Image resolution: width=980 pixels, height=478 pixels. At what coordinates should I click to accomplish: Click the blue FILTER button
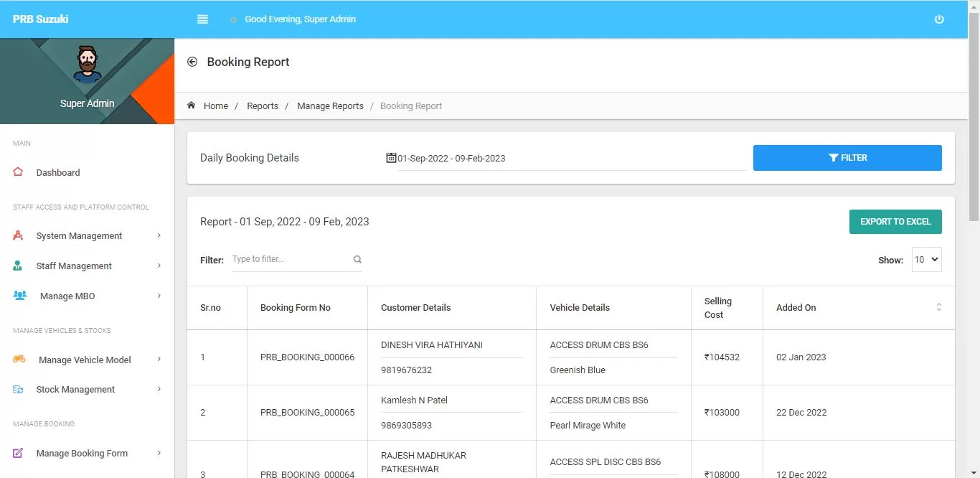click(847, 158)
